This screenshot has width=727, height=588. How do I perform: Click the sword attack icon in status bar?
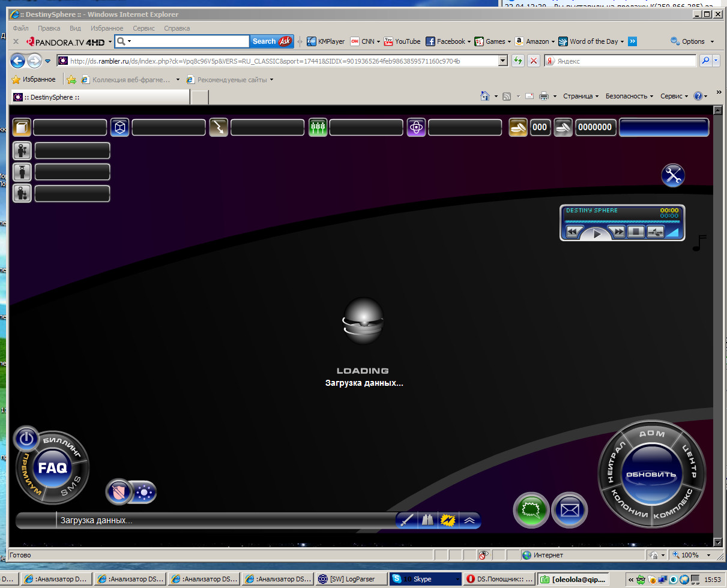406,520
